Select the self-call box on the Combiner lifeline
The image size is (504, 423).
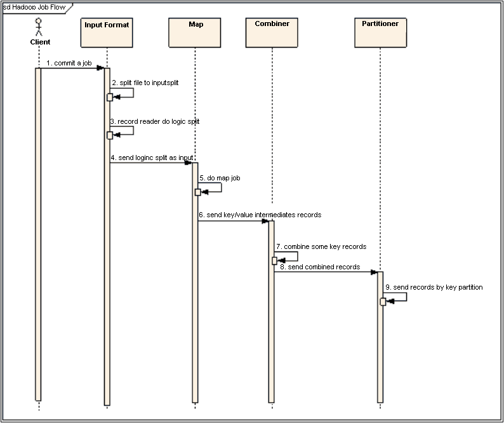click(274, 260)
